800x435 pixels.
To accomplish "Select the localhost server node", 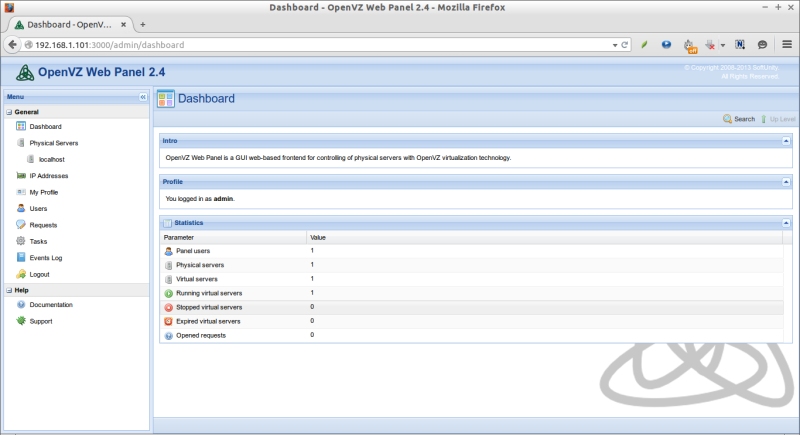I will point(52,159).
